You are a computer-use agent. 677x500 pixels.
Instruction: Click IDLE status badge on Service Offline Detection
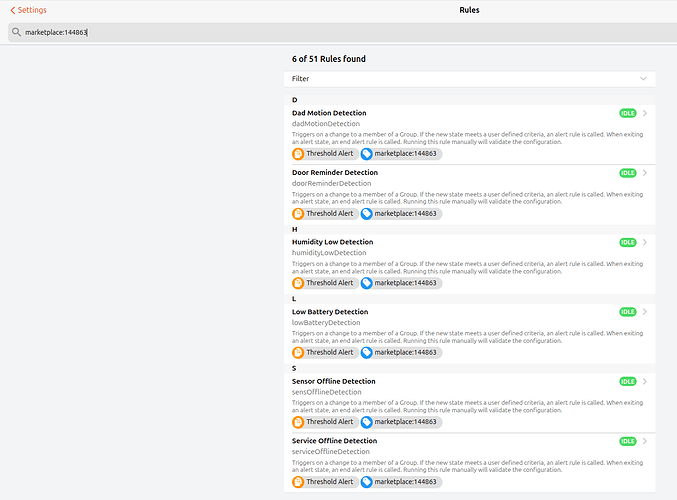(627, 441)
